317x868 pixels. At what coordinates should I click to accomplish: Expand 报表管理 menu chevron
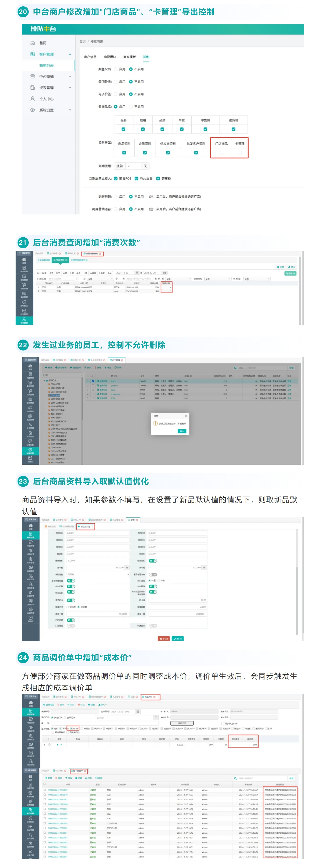point(70,88)
